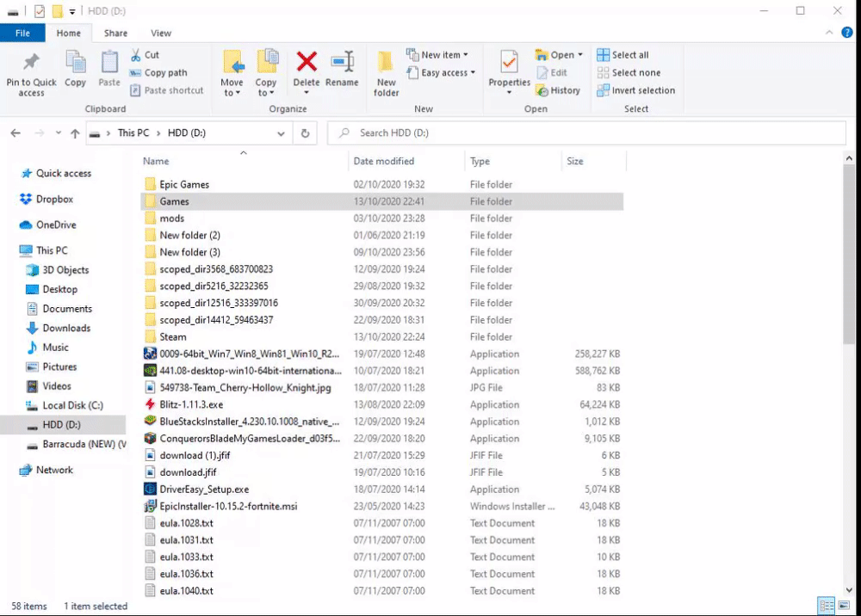Switch to large thumbnails view icon
Screen dimensions: 861x616
point(845,606)
